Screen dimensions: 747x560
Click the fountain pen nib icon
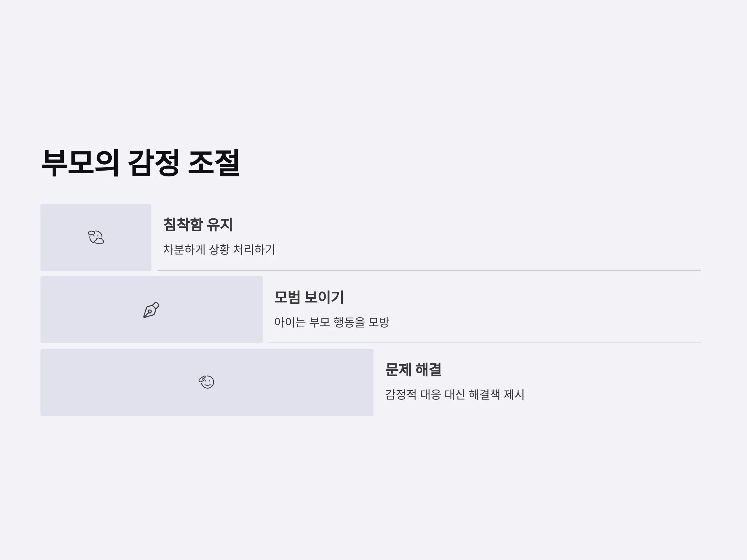click(151, 310)
